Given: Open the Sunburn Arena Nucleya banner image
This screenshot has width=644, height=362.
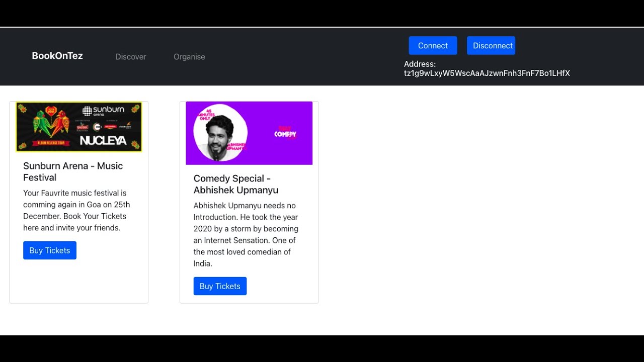Looking at the screenshot, I should click(79, 127).
